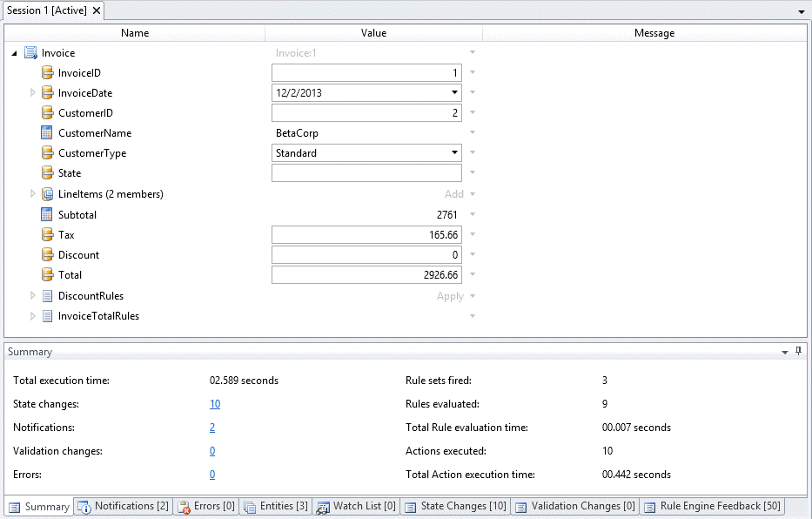Collapse the Invoice root node

(x=16, y=53)
